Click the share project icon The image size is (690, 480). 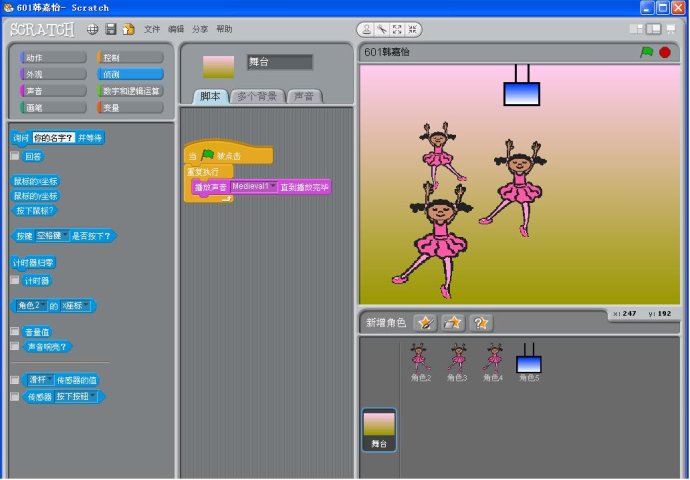[128, 29]
